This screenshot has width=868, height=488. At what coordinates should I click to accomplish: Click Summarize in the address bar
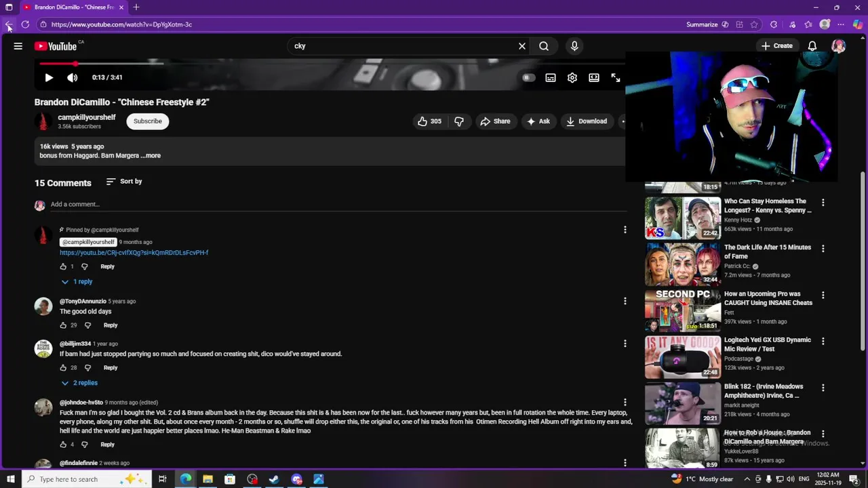point(707,24)
